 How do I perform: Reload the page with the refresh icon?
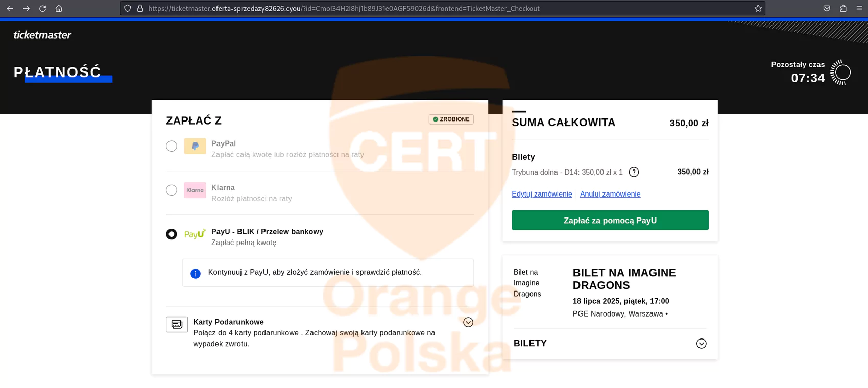point(42,8)
